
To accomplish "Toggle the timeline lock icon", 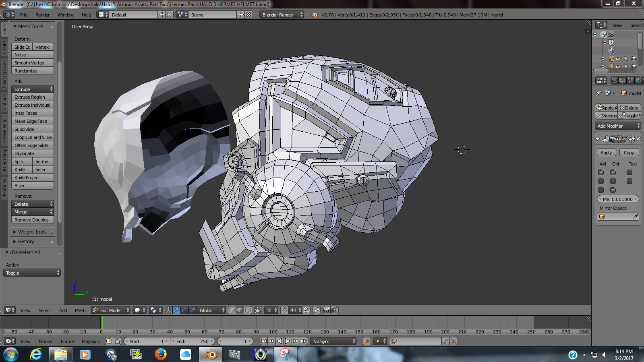I will point(117,341).
